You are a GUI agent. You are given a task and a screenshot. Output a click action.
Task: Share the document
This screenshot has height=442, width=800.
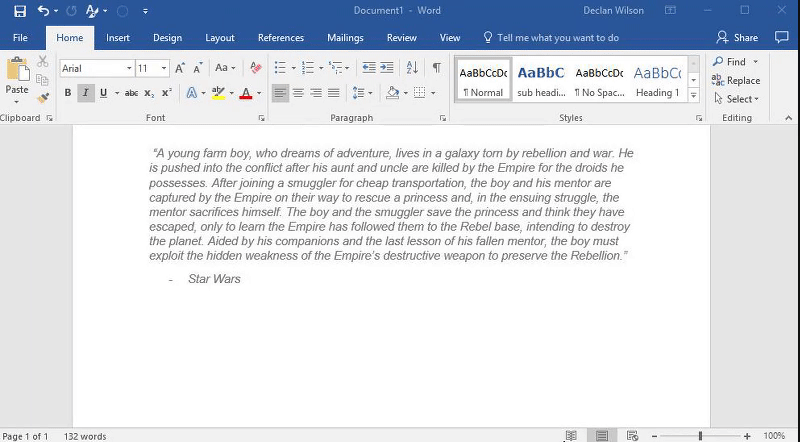737,38
